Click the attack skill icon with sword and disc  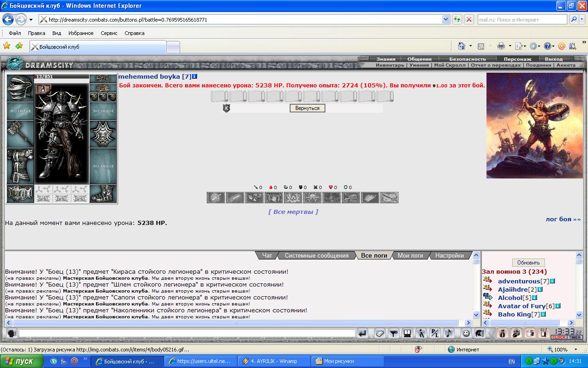click(x=216, y=197)
